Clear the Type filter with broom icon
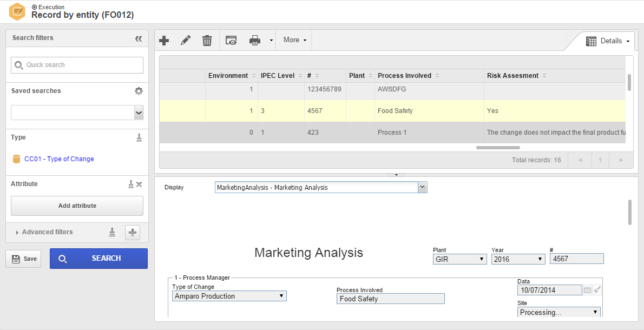The width and height of the screenshot is (644, 330). (139, 137)
